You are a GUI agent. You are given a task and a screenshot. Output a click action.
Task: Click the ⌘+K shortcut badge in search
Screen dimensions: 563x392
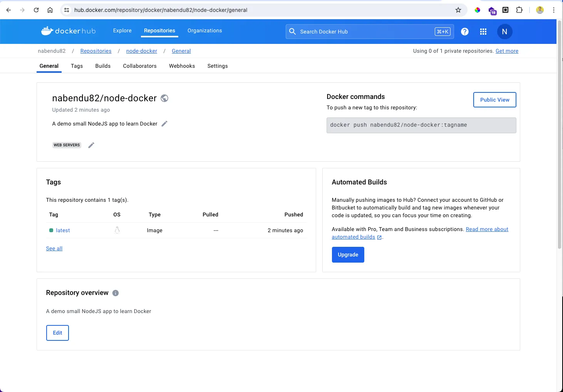[x=442, y=32]
